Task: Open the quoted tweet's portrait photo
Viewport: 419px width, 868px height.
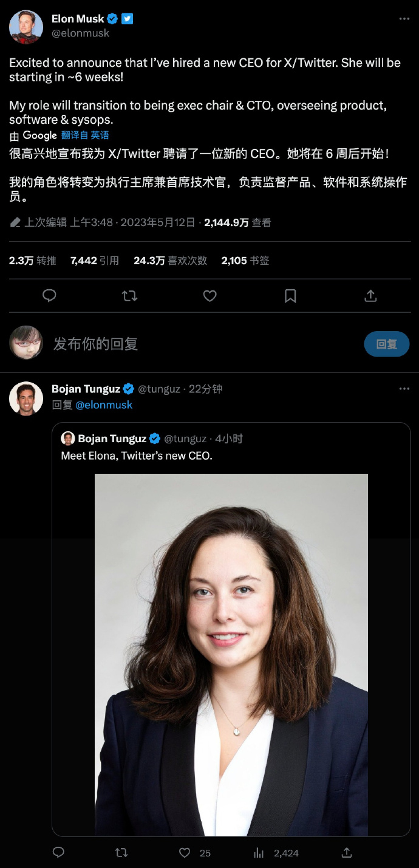Action: point(231,654)
